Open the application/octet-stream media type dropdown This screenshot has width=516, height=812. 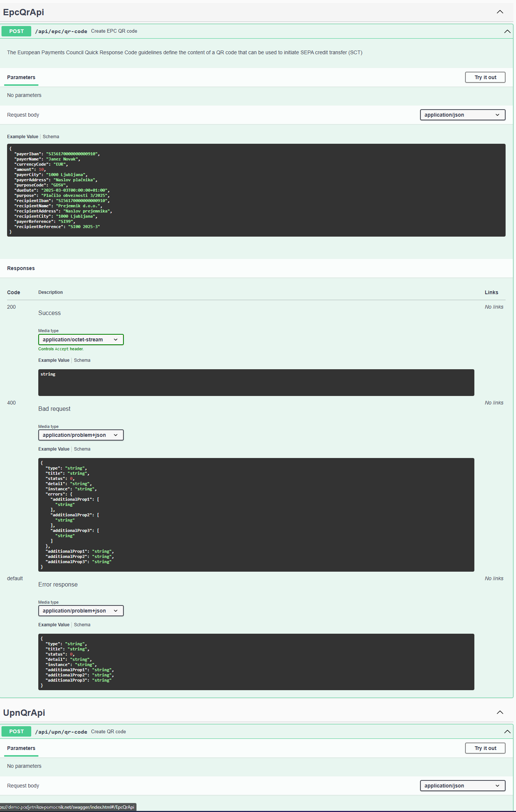point(81,340)
